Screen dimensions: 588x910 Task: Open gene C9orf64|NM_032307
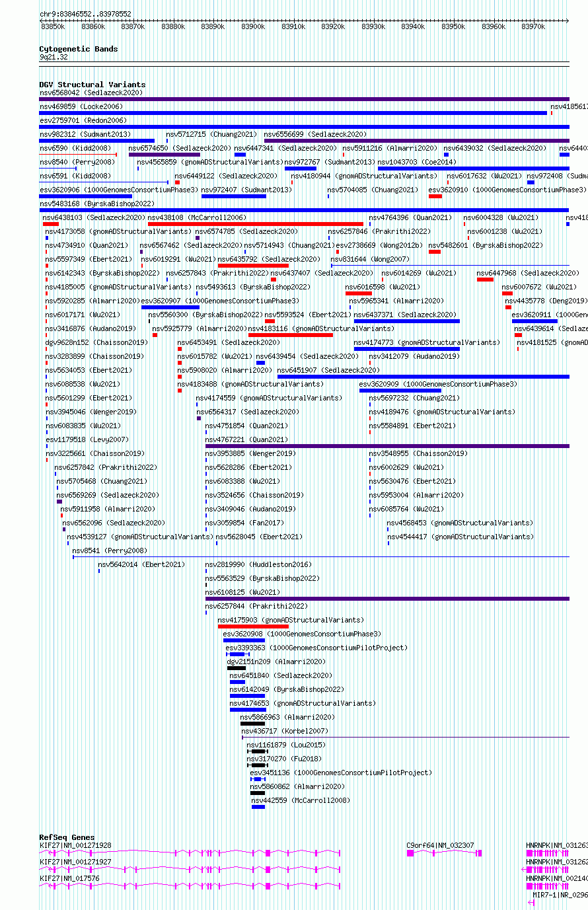click(x=440, y=845)
